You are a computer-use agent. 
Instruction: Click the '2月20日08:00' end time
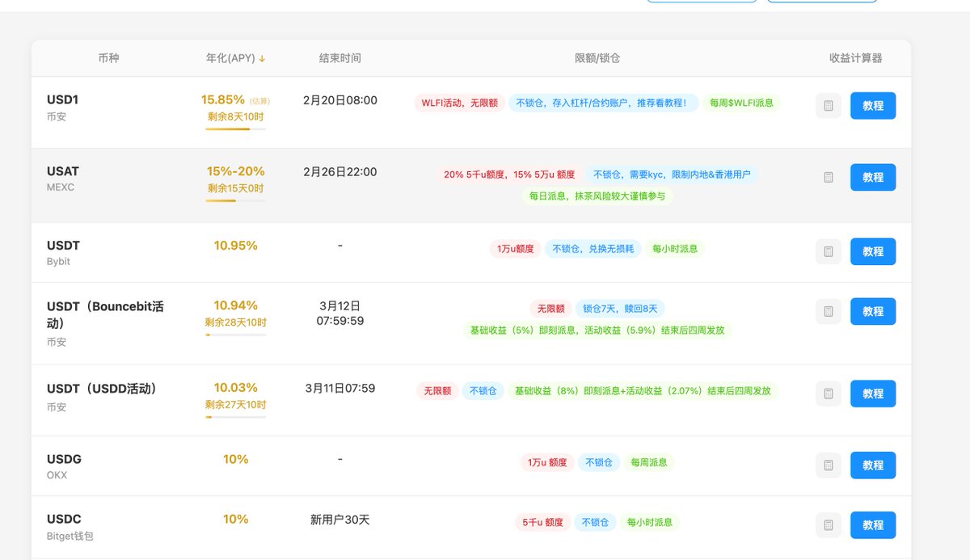click(x=340, y=100)
